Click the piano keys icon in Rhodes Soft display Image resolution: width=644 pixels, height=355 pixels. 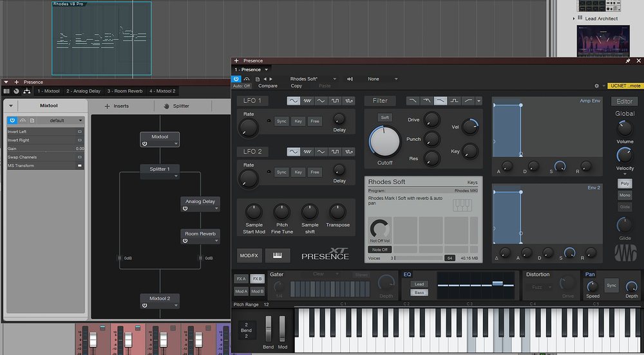click(462, 205)
